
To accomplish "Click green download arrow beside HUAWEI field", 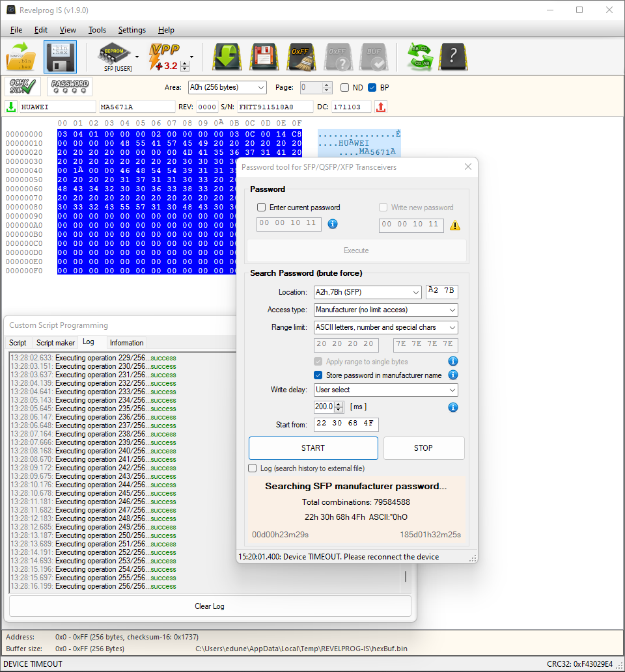I will pyautogui.click(x=11, y=107).
